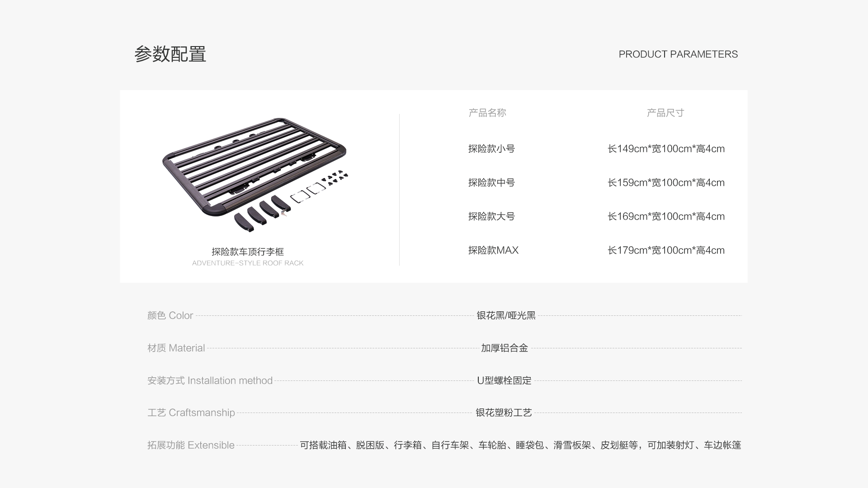The image size is (868, 488).
Task: Click the 长179cm size specification
Action: tap(666, 250)
